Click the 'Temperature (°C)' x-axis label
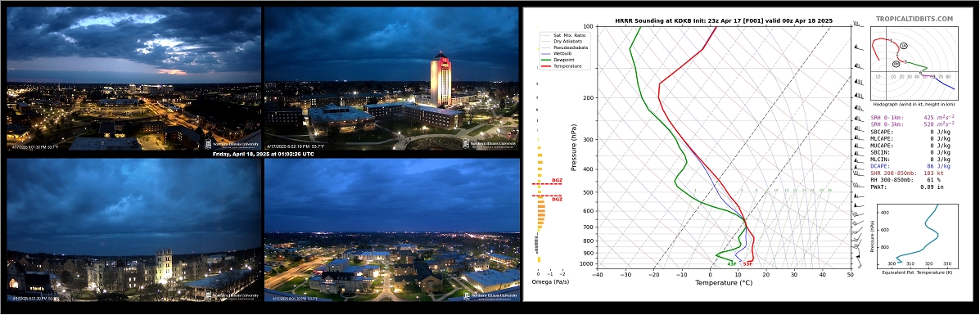The image size is (980, 315). (724, 282)
